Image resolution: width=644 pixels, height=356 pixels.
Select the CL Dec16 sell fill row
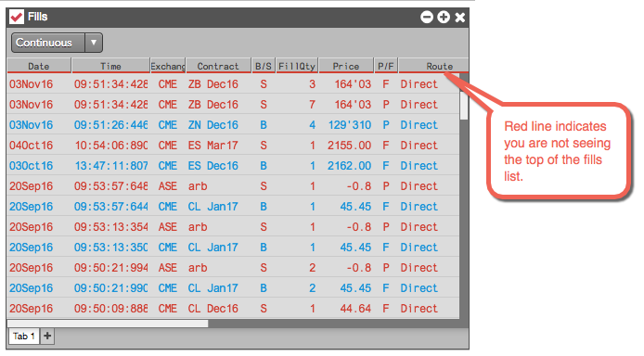coord(233,309)
